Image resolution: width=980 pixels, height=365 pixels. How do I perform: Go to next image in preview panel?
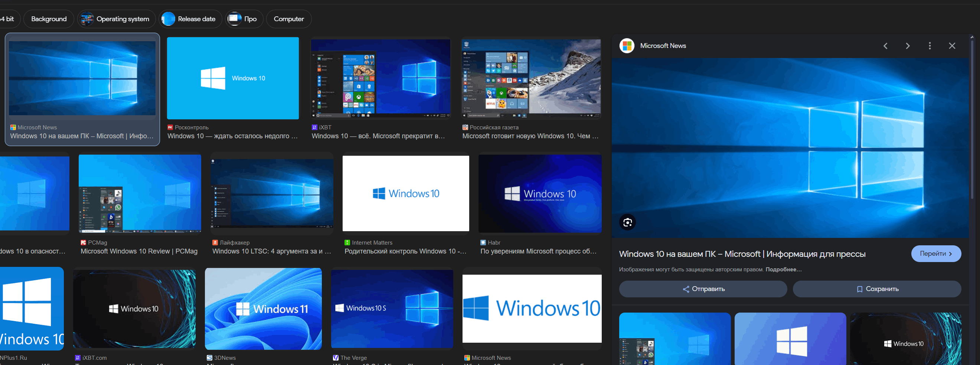pos(908,46)
